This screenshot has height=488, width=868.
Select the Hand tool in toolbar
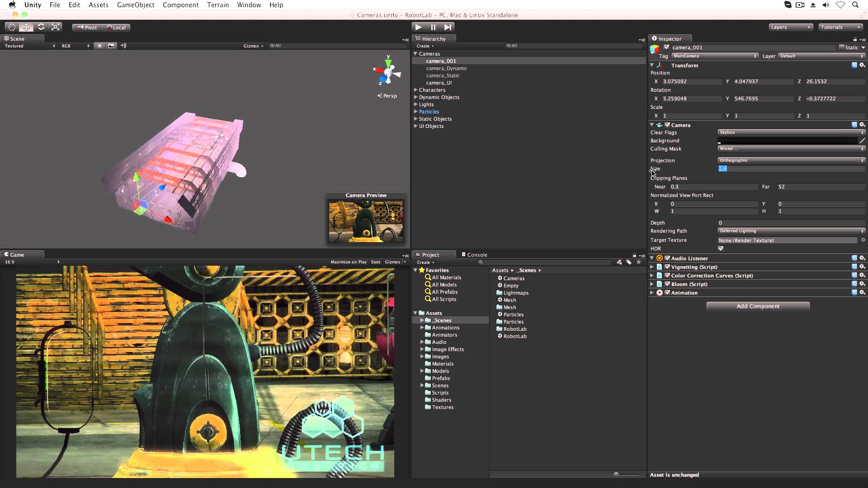click(x=12, y=27)
